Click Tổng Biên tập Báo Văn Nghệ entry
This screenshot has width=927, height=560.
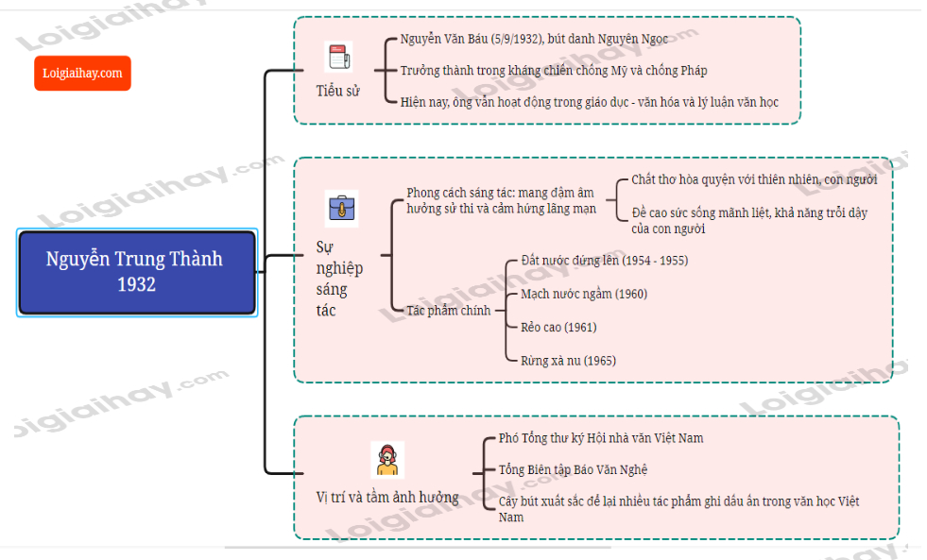573,469
